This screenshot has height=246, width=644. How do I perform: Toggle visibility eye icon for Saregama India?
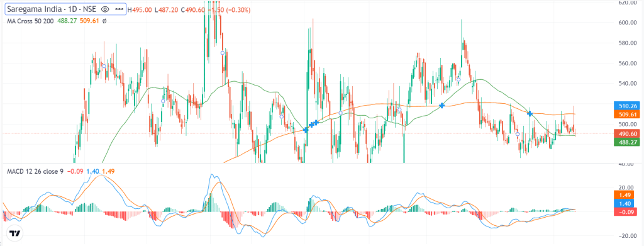pyautogui.click(x=105, y=9)
